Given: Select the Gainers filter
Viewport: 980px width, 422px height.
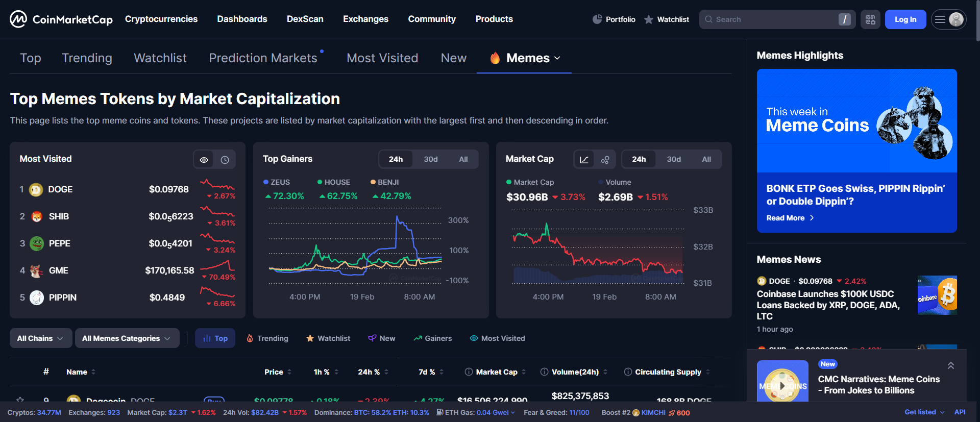Looking at the screenshot, I should 433,338.
